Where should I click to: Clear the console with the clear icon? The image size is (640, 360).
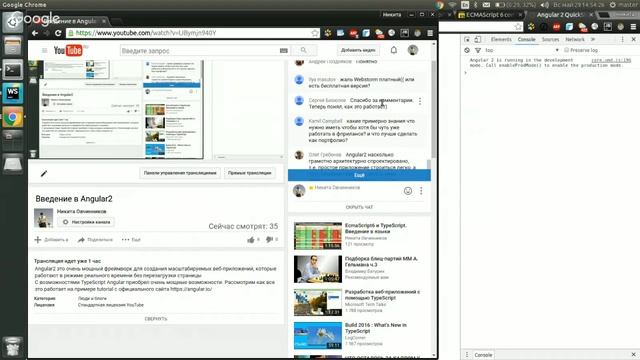pos(467,50)
